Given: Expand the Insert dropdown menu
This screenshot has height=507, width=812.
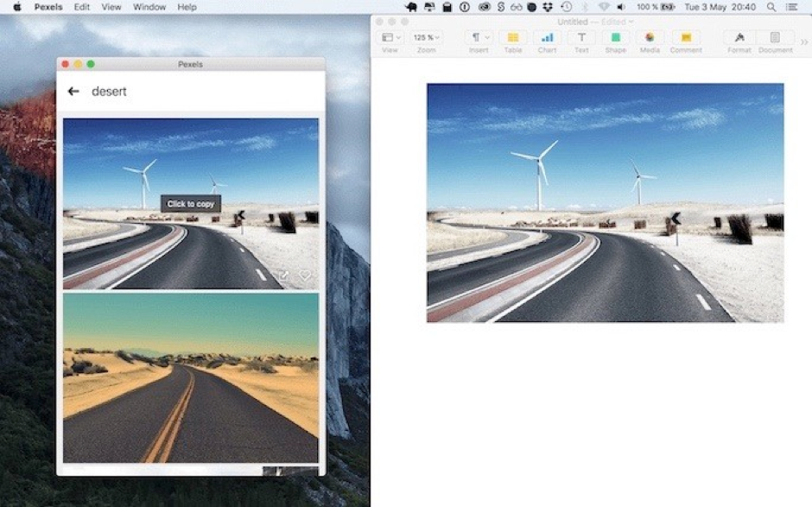Looking at the screenshot, I should point(478,38).
